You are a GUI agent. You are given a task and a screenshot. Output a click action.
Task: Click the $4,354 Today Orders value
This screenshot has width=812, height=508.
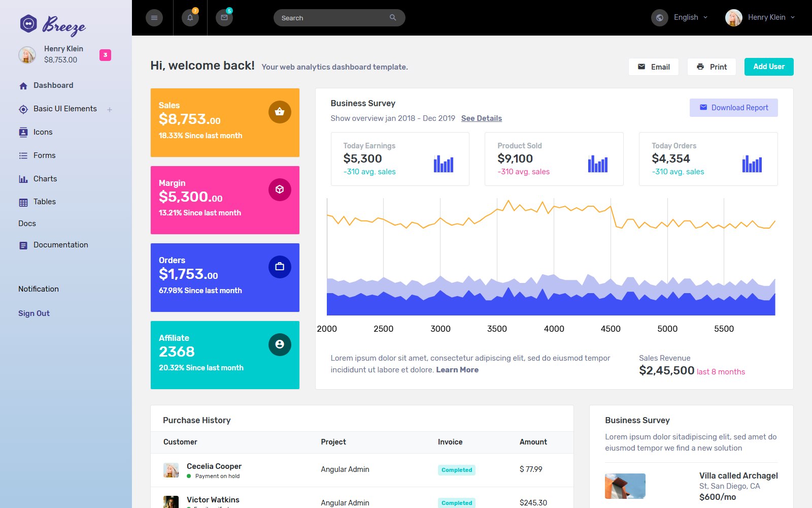coord(671,158)
